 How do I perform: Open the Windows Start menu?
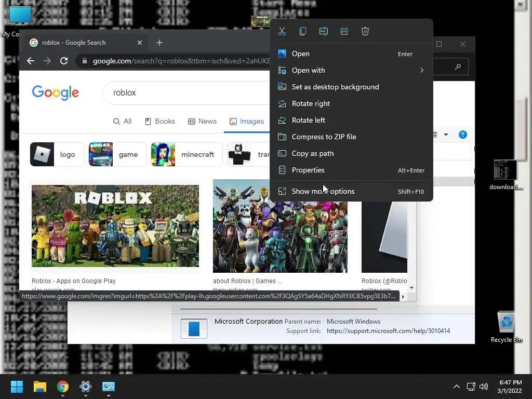point(17,387)
